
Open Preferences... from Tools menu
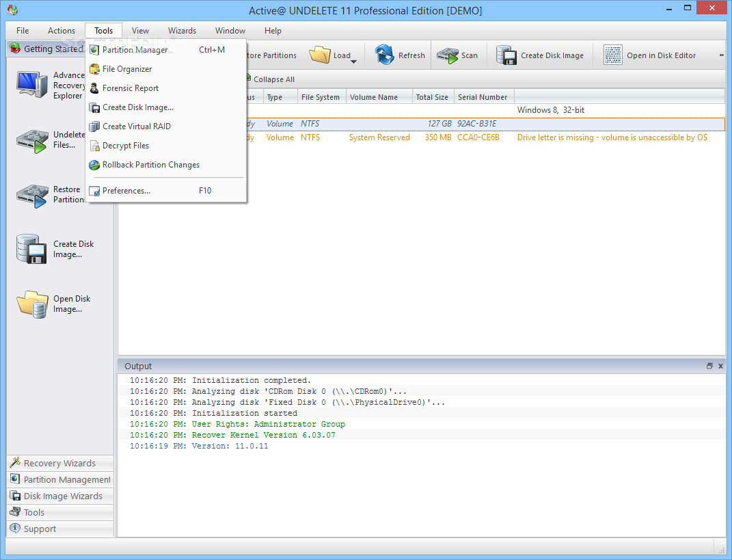(165, 191)
